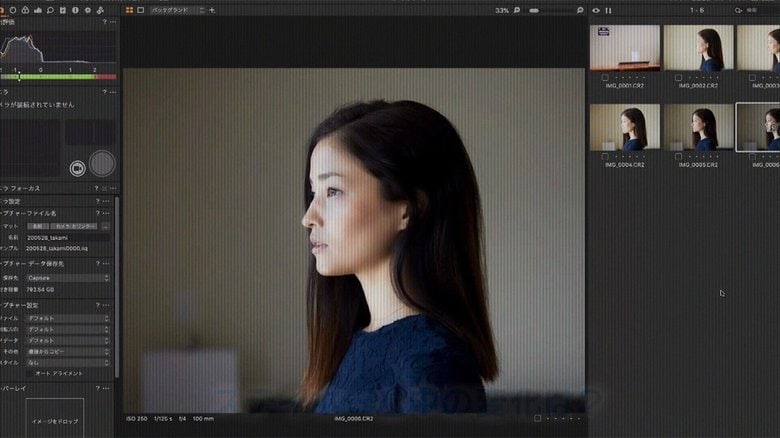Open format editor with the ... button
Viewport: 780px width, 438px height.
[105, 226]
